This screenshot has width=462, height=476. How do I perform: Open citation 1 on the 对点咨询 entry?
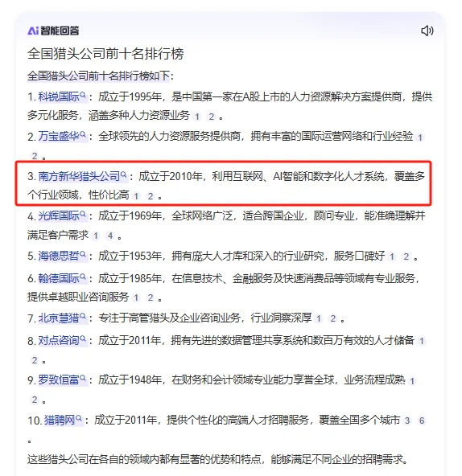pos(422,342)
